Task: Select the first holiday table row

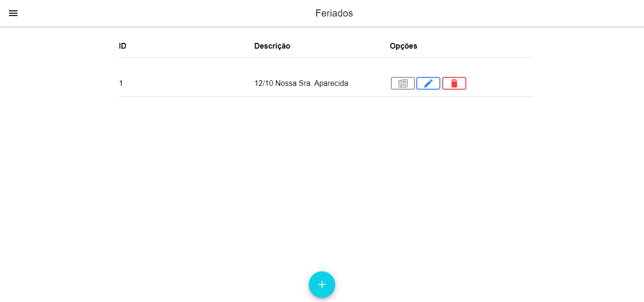Action: tap(326, 84)
